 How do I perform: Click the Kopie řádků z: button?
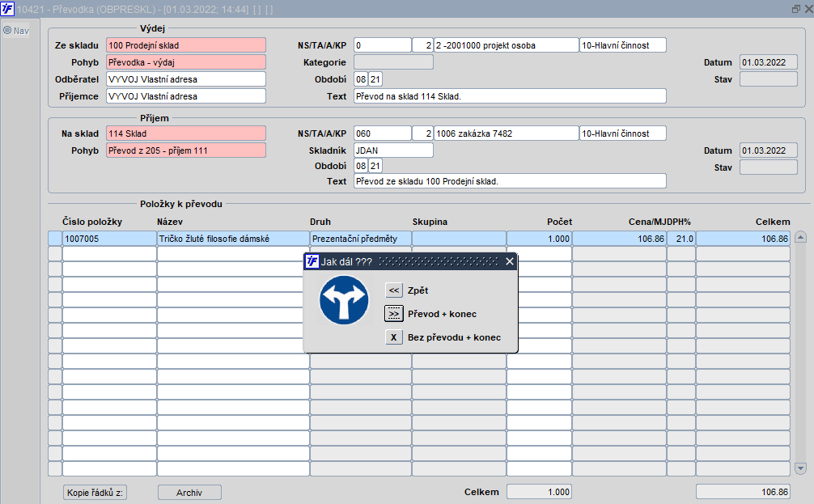pyautogui.click(x=95, y=492)
